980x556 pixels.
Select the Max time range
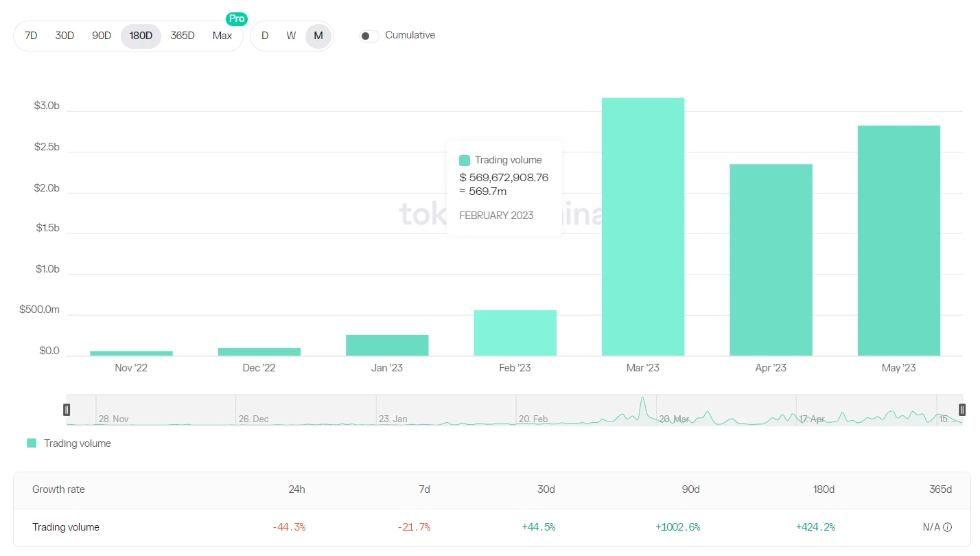pyautogui.click(x=222, y=36)
